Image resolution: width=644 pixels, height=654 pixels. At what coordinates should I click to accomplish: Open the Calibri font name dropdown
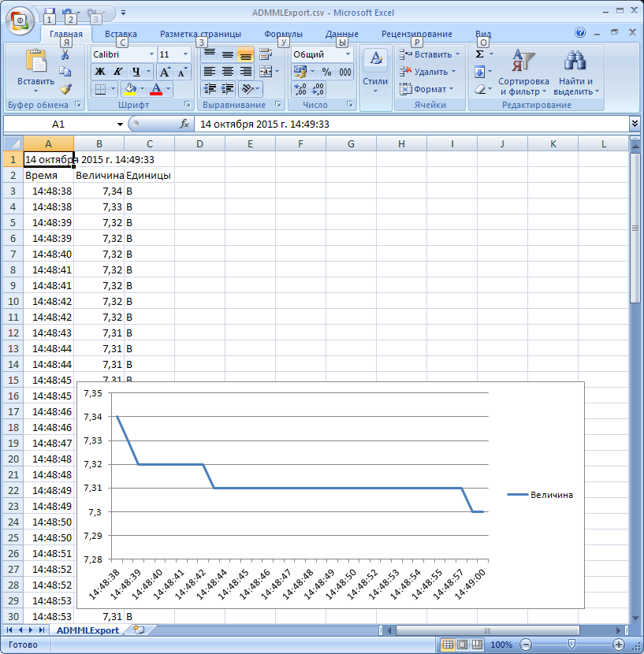[x=151, y=54]
